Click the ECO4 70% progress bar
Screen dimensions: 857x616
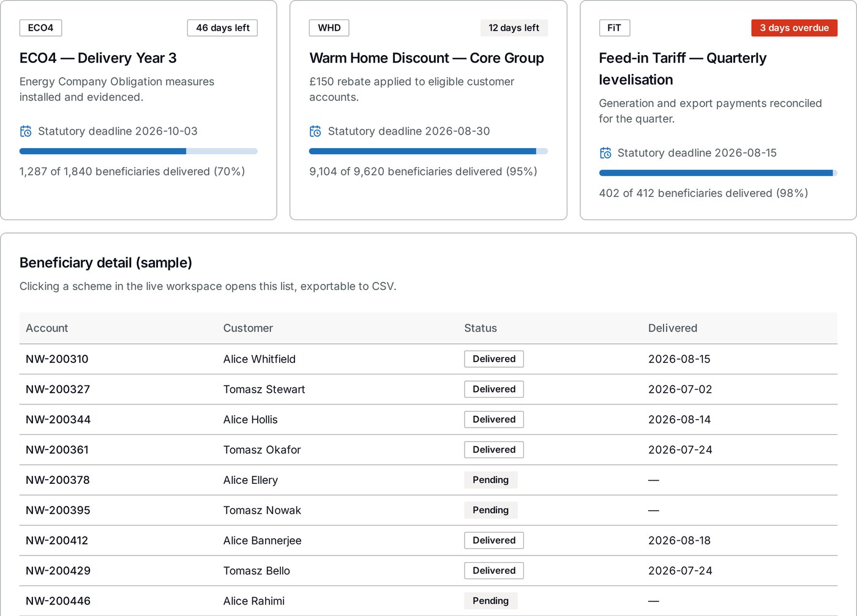tap(138, 151)
